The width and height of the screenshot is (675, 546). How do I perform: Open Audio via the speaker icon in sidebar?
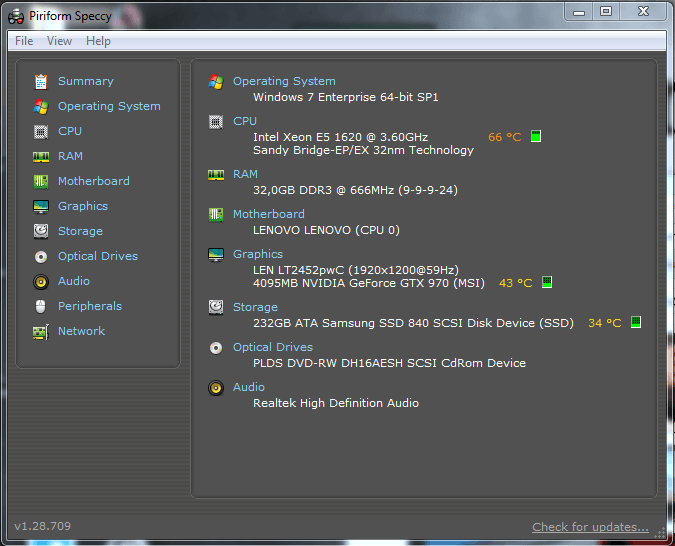[41, 281]
